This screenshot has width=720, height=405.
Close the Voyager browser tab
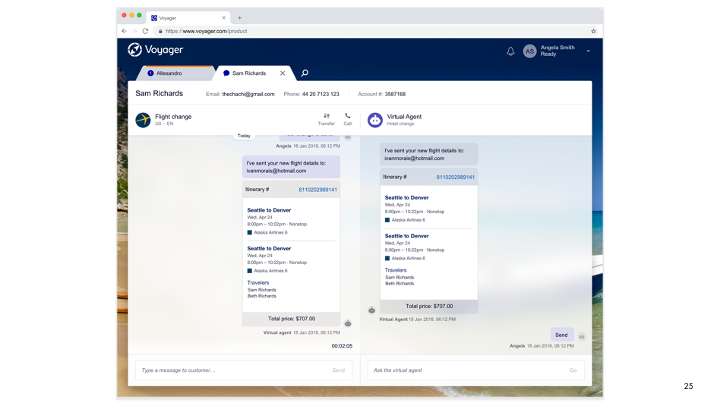[x=224, y=18]
